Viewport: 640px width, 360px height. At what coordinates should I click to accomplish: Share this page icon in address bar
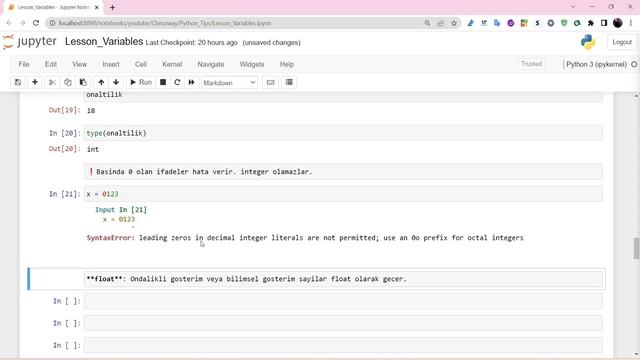coord(440,23)
